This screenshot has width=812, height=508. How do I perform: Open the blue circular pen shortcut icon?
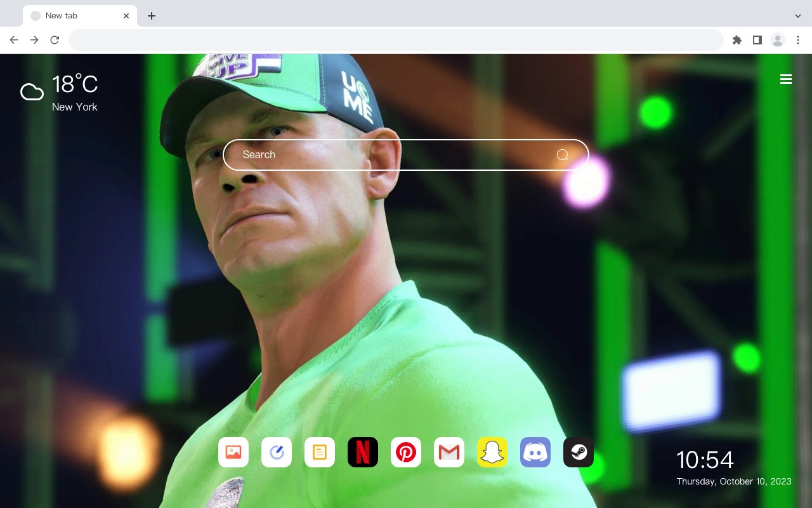(277, 452)
